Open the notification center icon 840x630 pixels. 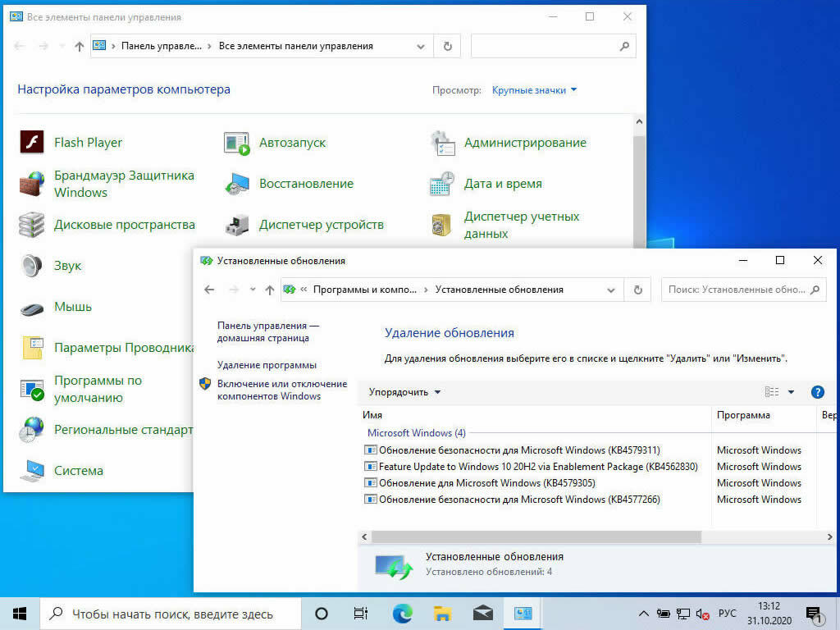point(814,614)
